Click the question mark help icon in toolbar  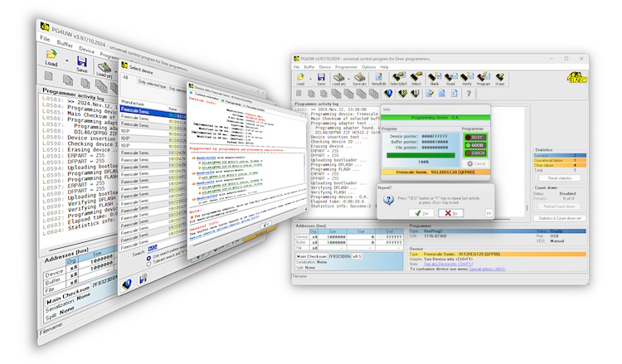469,94
